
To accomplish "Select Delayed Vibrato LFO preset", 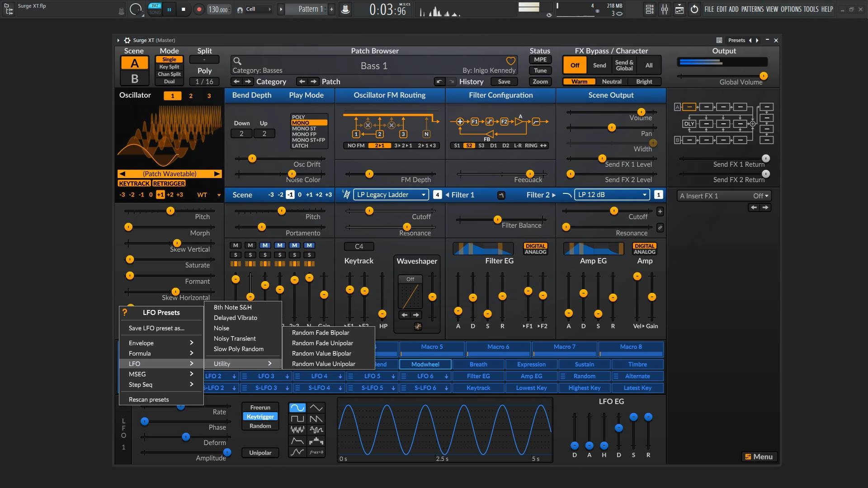I will 243,318.
